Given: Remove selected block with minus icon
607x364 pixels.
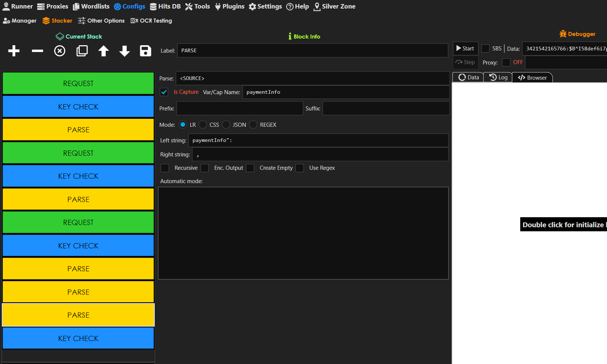Looking at the screenshot, I should 37,51.
